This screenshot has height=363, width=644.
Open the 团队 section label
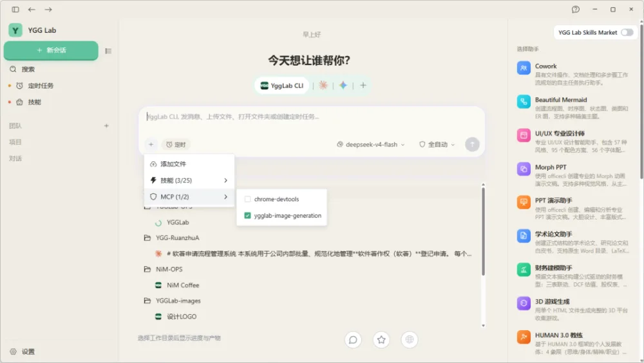tap(15, 126)
